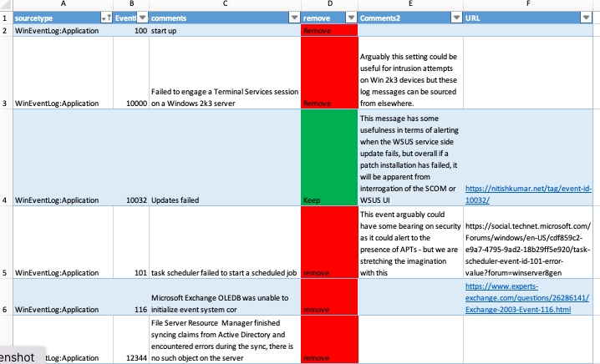Click the 'Microsoft Exchange OLEDB was unable' cell

point(225,296)
